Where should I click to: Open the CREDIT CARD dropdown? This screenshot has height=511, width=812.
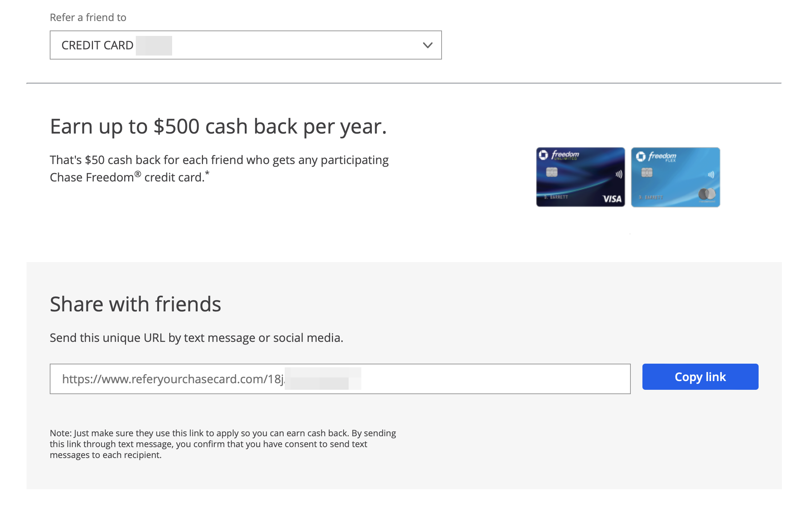click(x=245, y=45)
